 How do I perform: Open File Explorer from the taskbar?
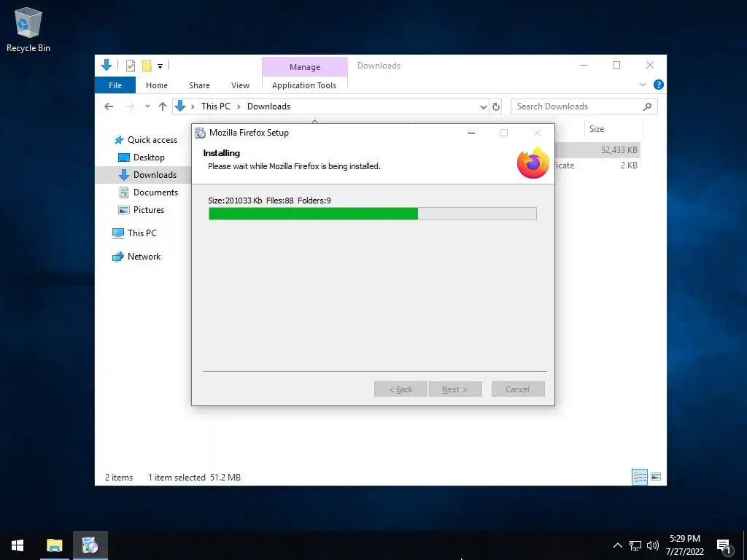click(54, 545)
